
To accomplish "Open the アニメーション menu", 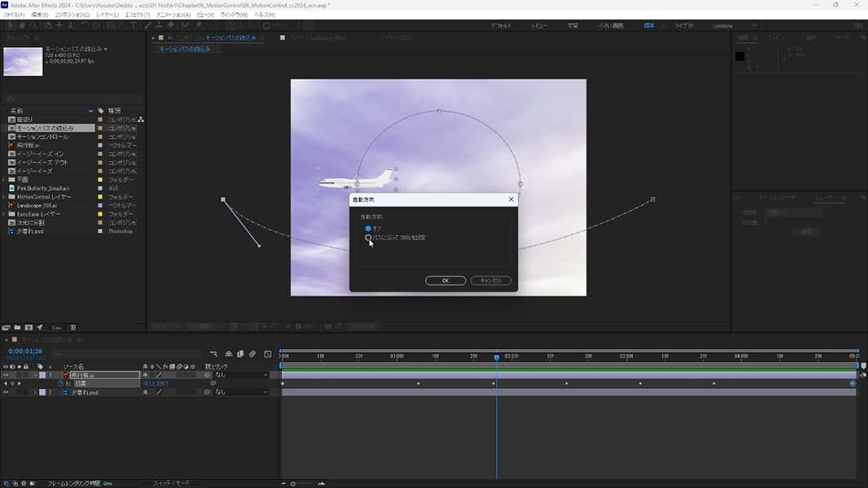I will pos(173,15).
